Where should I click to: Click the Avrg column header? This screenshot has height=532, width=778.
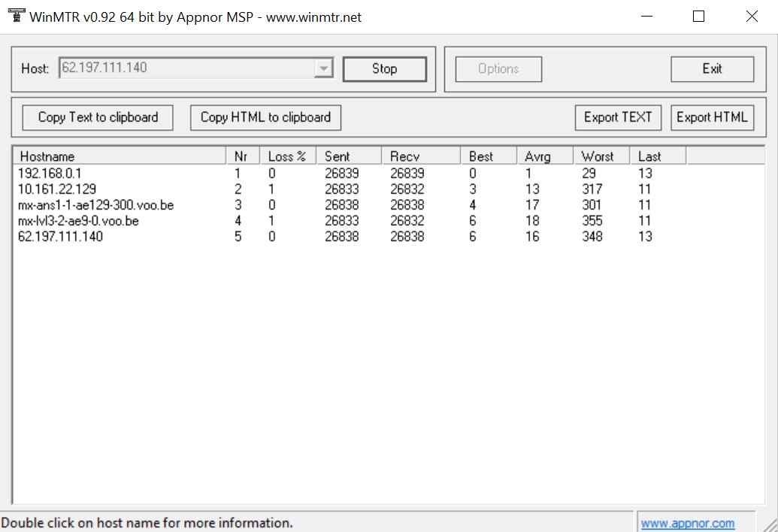[545, 156]
